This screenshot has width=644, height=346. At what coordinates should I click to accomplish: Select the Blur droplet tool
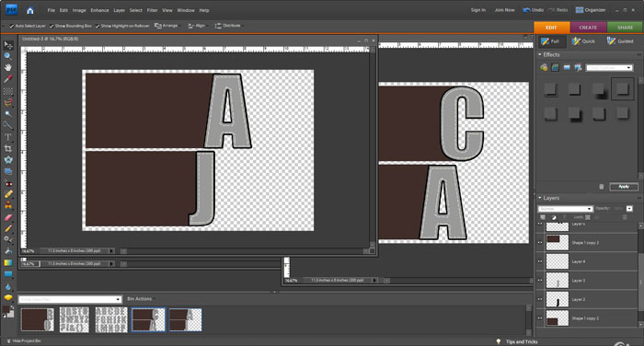(7, 286)
